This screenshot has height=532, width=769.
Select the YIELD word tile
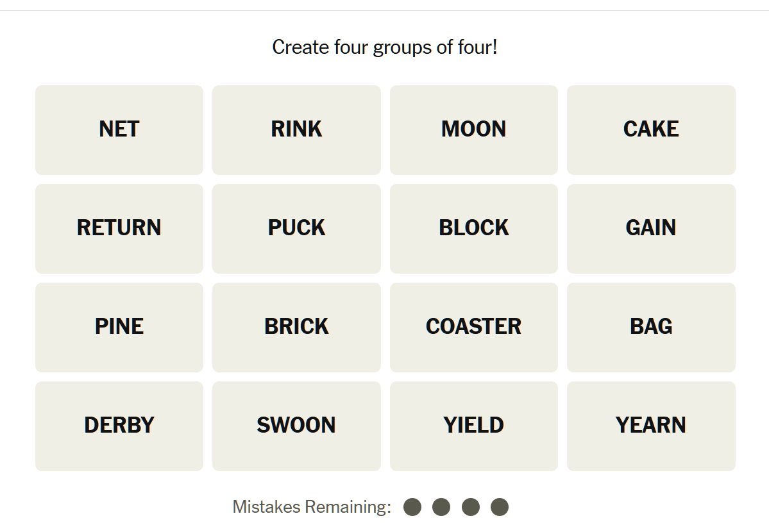click(x=473, y=426)
